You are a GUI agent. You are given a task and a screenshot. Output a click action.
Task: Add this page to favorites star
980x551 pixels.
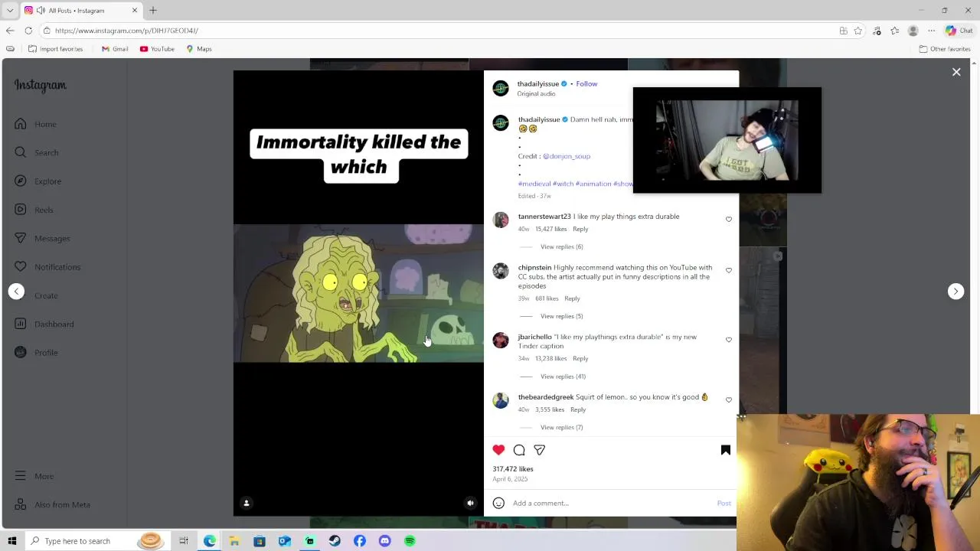coord(858,31)
